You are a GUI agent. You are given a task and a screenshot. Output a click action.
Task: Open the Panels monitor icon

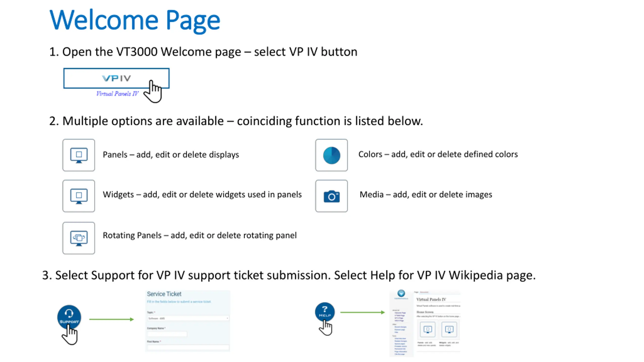click(79, 155)
